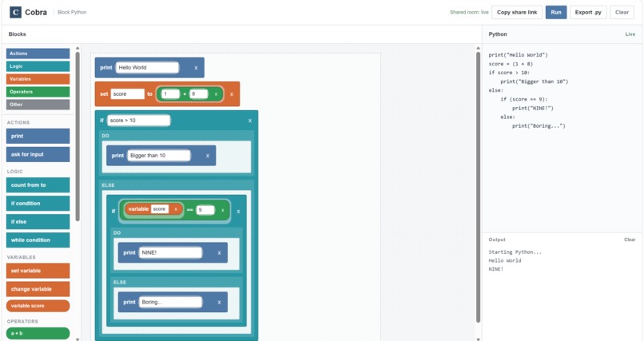The width and height of the screenshot is (644, 341).
Task: Edit the first operand value 1
Action: pyautogui.click(x=170, y=94)
